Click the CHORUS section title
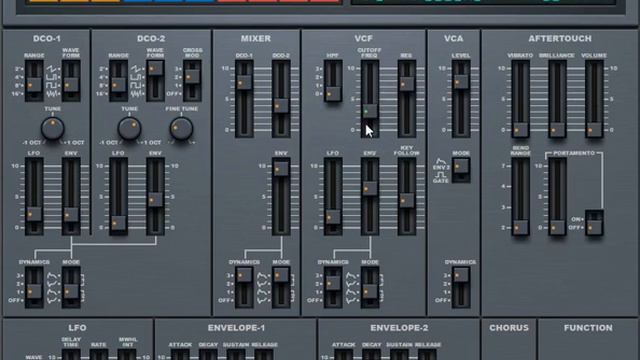The width and height of the screenshot is (640, 360). [509, 328]
